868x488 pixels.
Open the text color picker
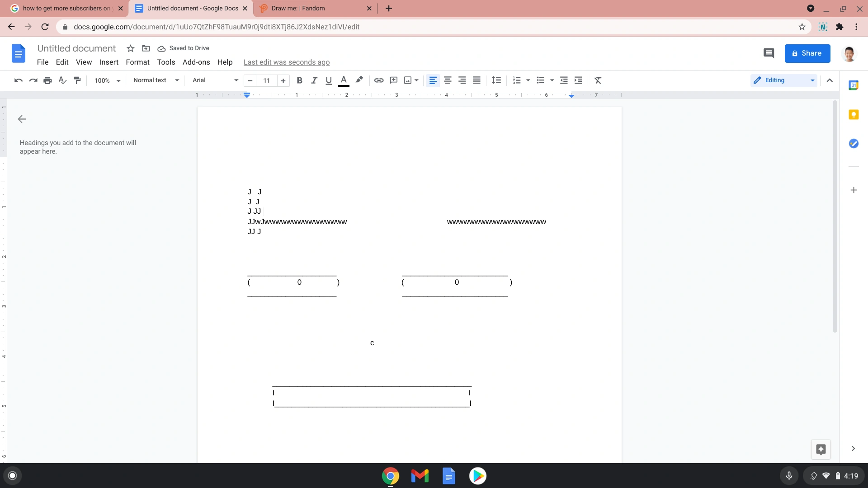coord(344,80)
